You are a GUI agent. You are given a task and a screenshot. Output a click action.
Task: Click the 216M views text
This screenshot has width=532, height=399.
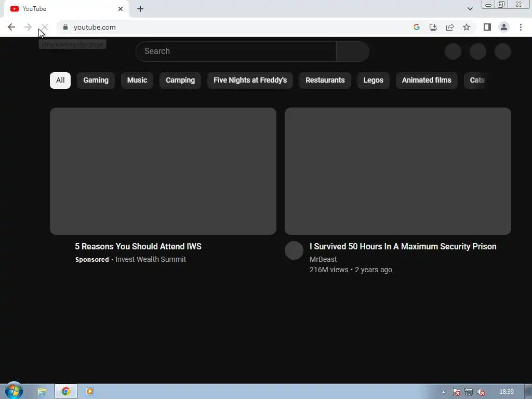click(x=329, y=270)
